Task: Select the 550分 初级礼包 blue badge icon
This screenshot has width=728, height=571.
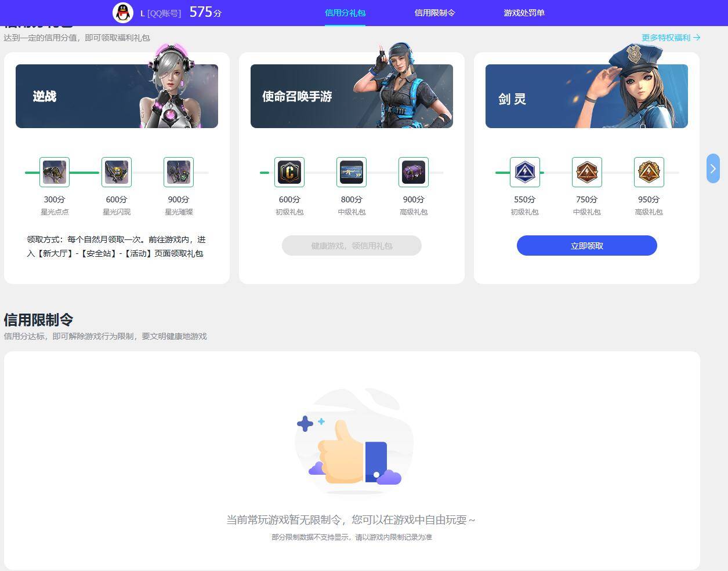Action: 524,172
